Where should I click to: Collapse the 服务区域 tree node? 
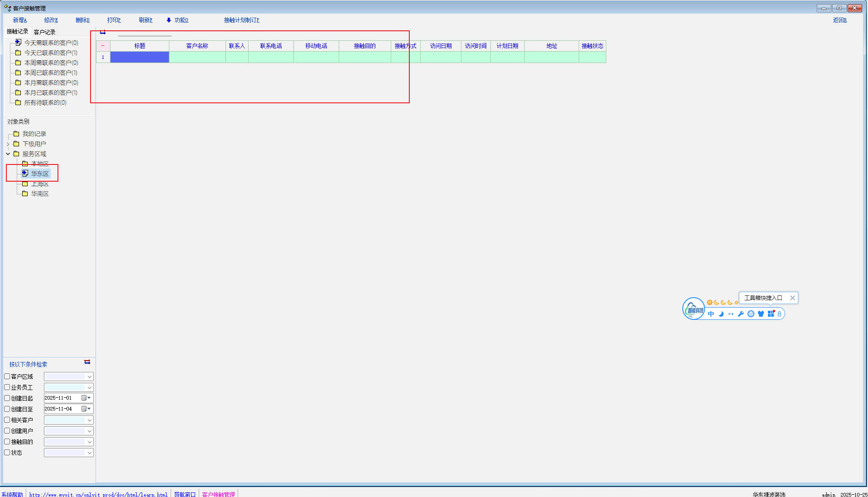(8, 154)
